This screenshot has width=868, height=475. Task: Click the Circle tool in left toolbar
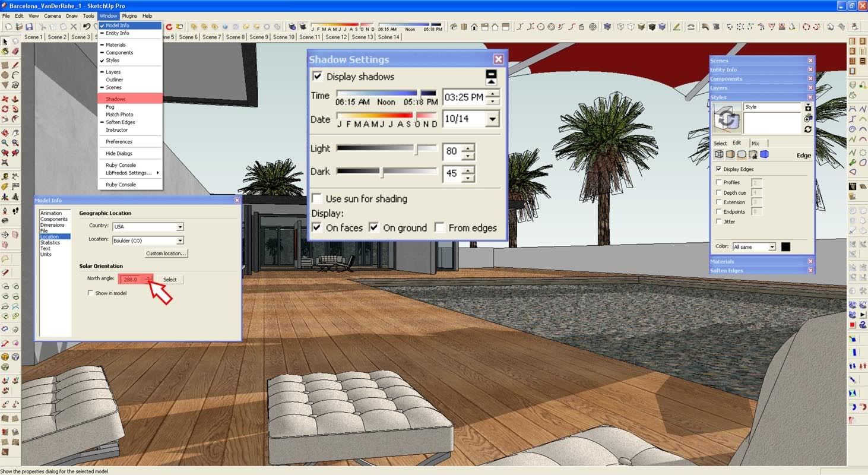tap(5, 75)
